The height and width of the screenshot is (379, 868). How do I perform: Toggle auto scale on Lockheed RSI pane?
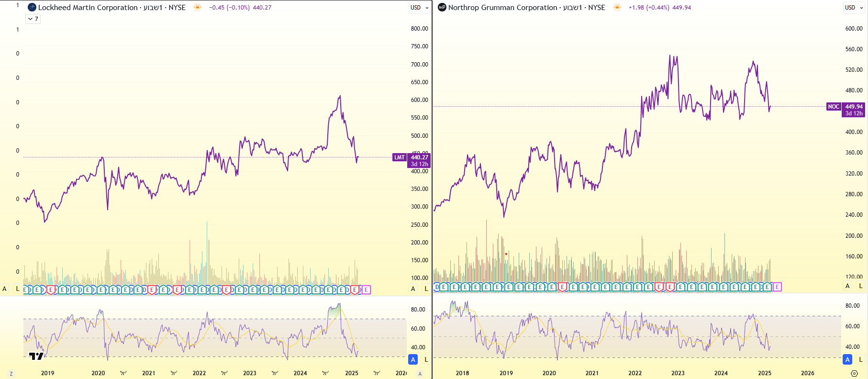(413, 359)
